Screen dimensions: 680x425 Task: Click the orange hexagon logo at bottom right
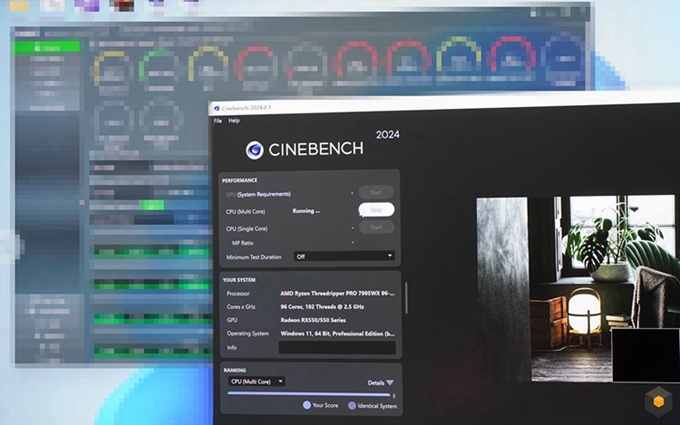click(657, 401)
